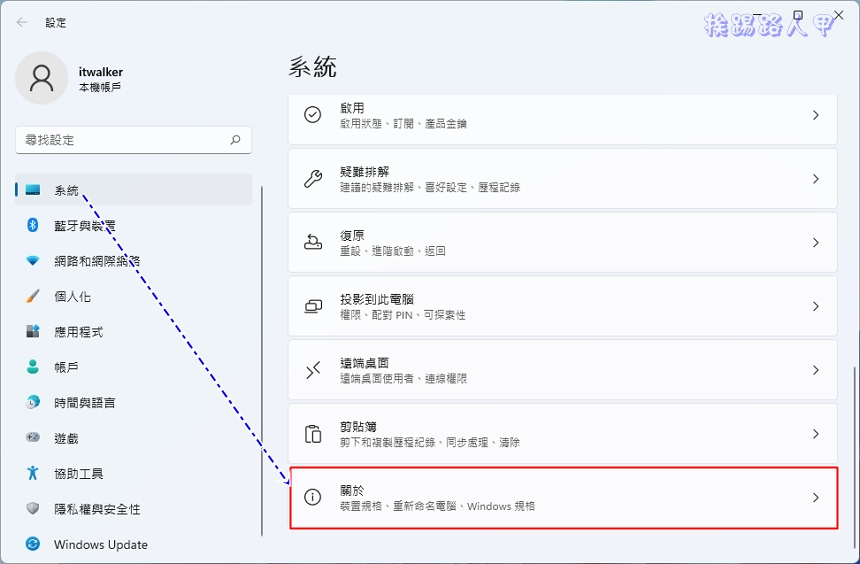
Task: Click the Windows Update icon
Action: (33, 544)
